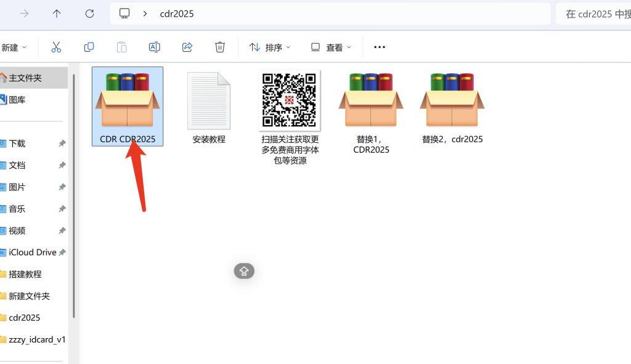Image resolution: width=631 pixels, height=364 pixels.
Task: Click the This PC monitor icon in address bar
Action: point(124,14)
